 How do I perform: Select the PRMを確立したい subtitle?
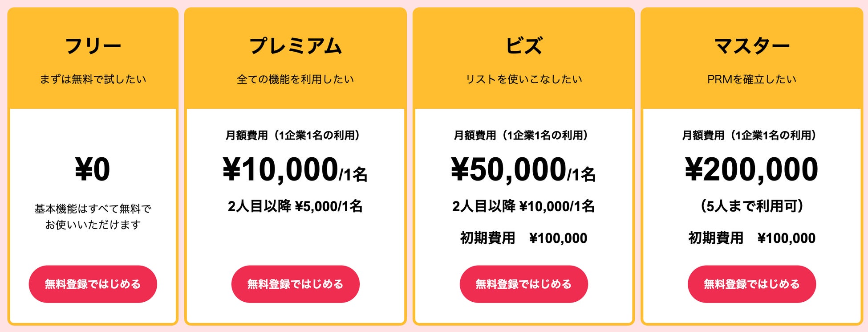point(751,79)
